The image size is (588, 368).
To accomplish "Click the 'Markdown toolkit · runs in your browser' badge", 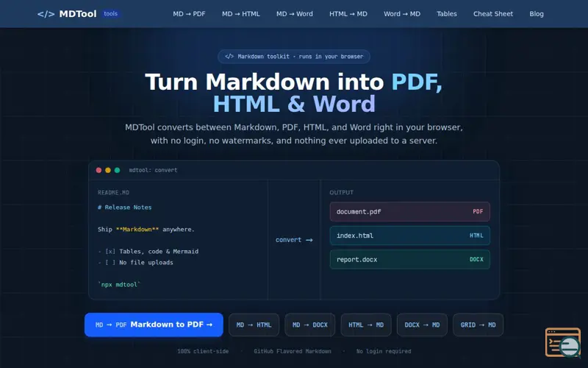I will click(x=294, y=57).
